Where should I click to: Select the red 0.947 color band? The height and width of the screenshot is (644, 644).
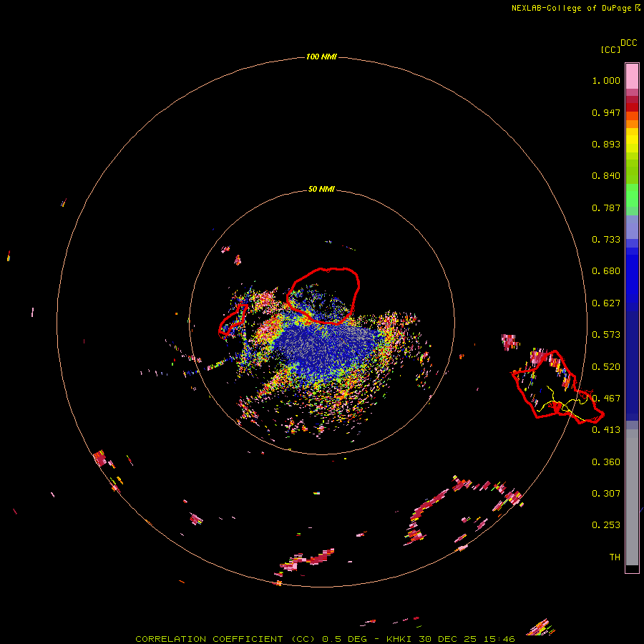[632, 107]
